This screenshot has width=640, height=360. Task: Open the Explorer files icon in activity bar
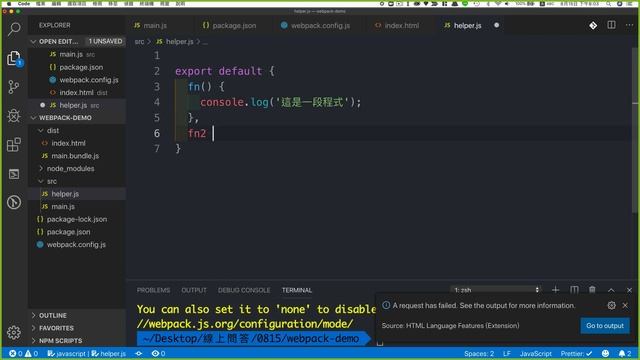point(14,58)
